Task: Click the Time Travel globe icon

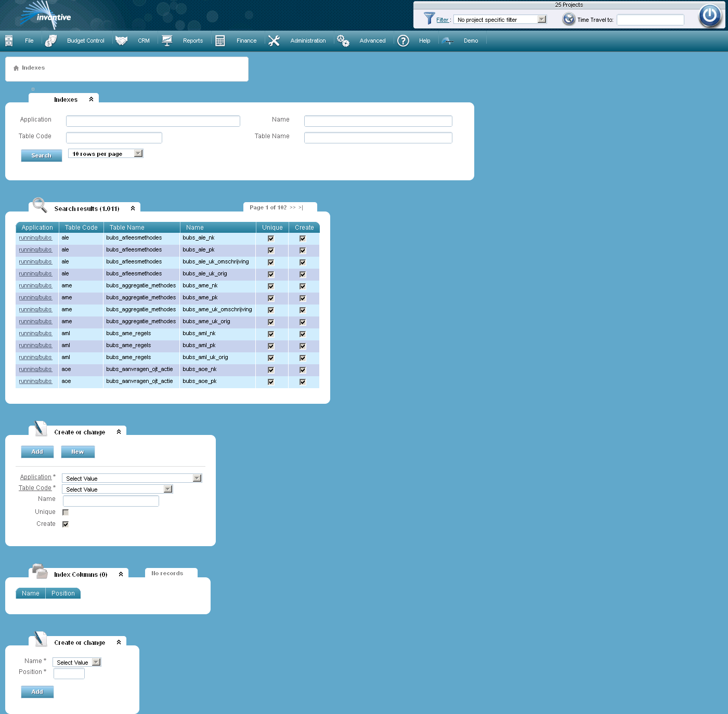Action: [x=568, y=19]
